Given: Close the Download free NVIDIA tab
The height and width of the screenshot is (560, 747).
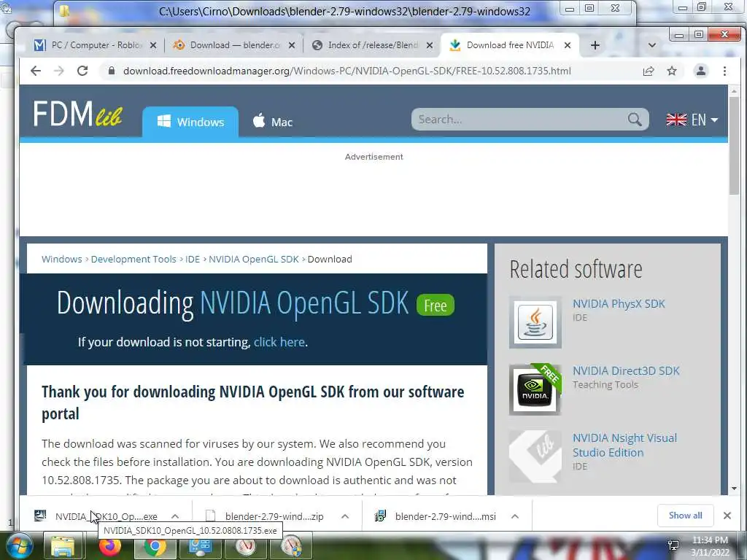Looking at the screenshot, I should [x=568, y=45].
